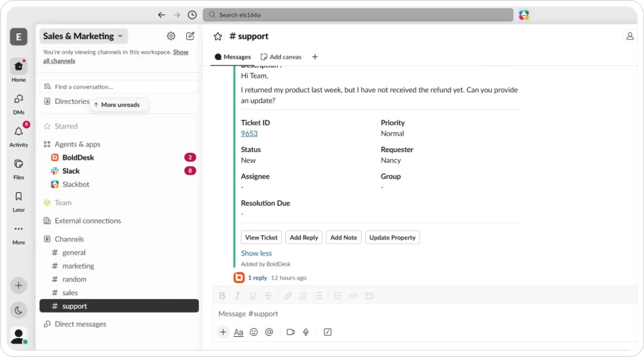Toggle dark mode moon icon
This screenshot has width=644, height=357.
click(x=18, y=310)
